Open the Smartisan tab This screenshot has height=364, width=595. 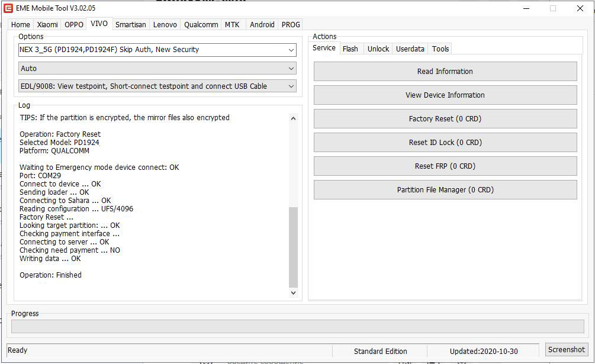[x=130, y=25]
